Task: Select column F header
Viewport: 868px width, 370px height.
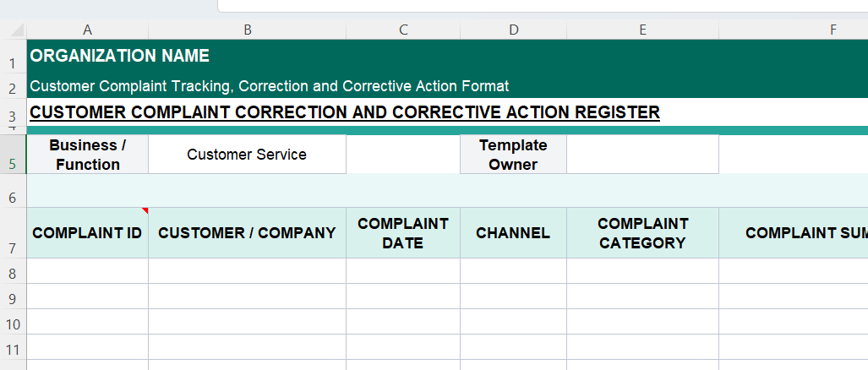Action: tap(833, 30)
